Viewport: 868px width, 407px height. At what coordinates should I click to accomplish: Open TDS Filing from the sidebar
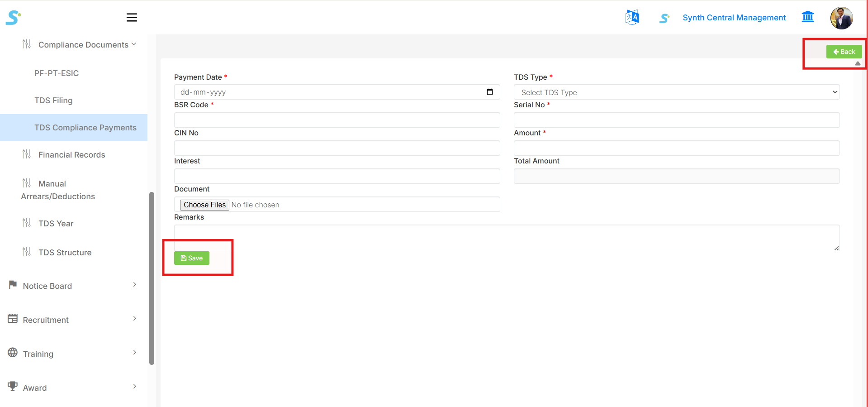click(53, 101)
